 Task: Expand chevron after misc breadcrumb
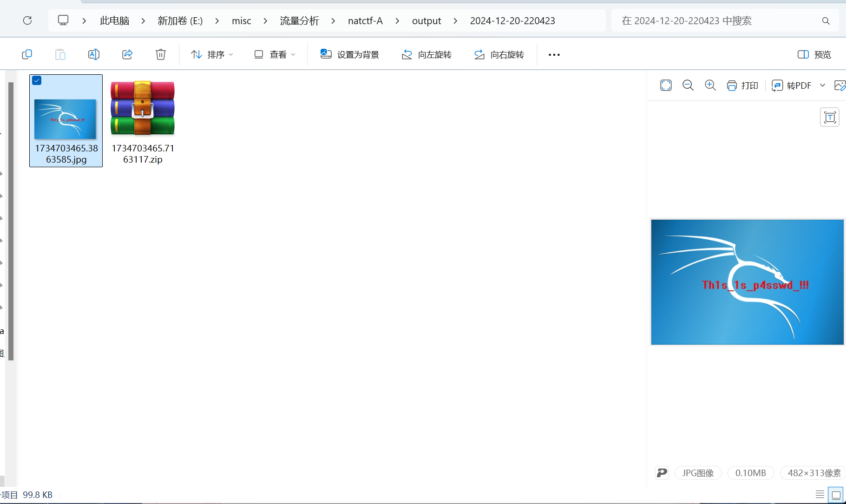tap(265, 21)
